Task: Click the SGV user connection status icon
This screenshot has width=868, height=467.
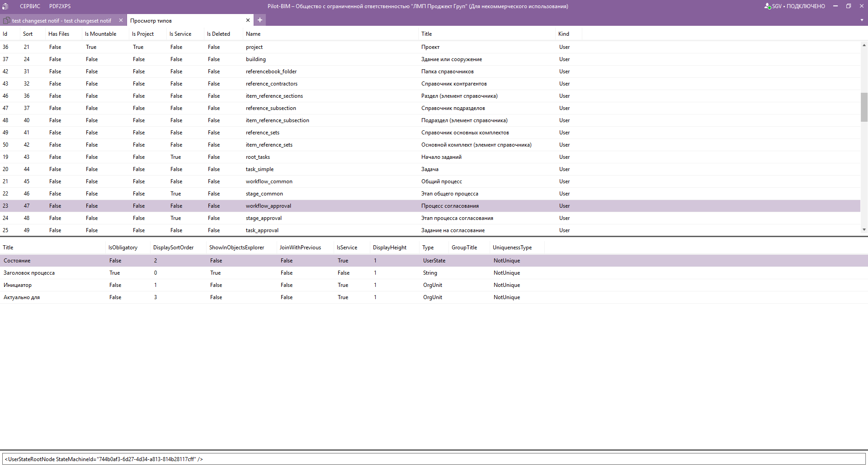Action: pos(767,6)
